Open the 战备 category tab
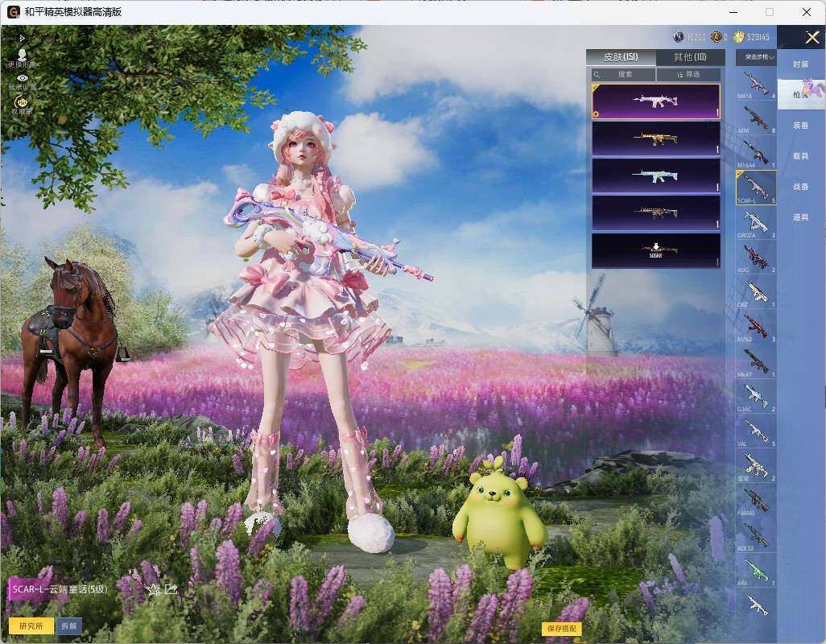The width and height of the screenshot is (826, 644). click(x=801, y=187)
